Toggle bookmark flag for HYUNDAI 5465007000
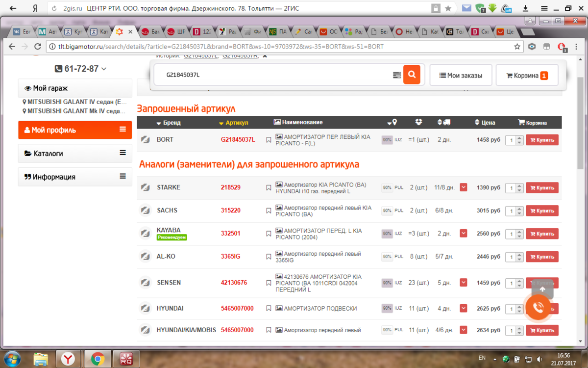Screen dimensions: 588x368 [269, 309]
